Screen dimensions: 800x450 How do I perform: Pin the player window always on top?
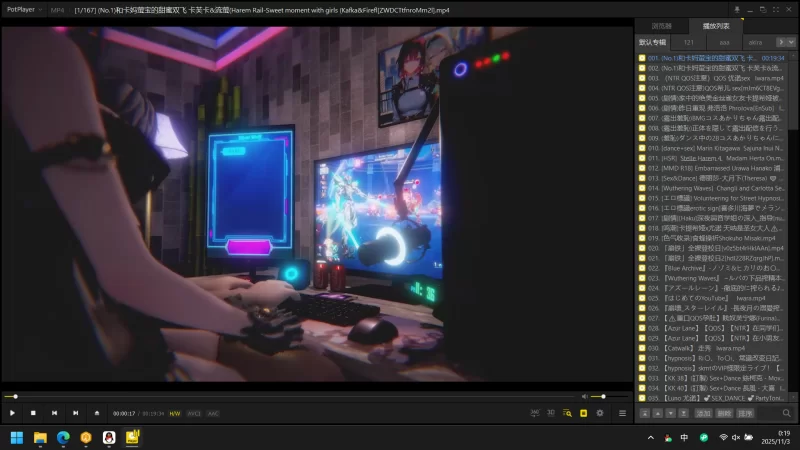[x=737, y=10]
